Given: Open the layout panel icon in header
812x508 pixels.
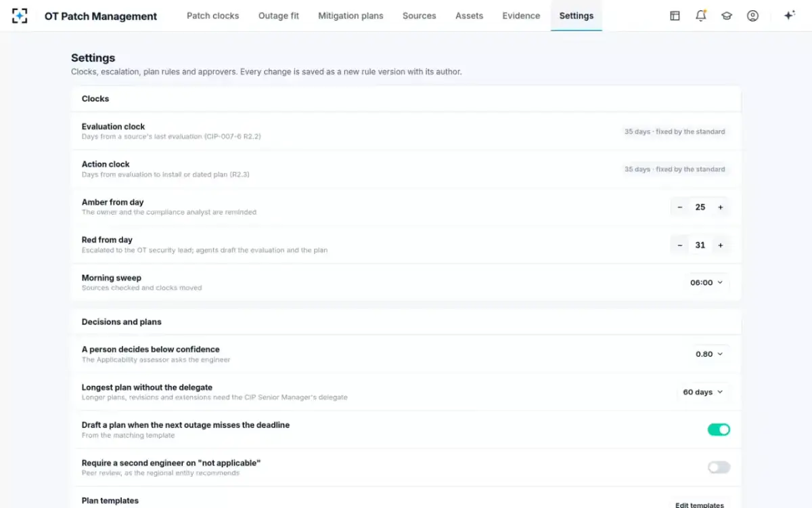Looking at the screenshot, I should [x=675, y=16].
